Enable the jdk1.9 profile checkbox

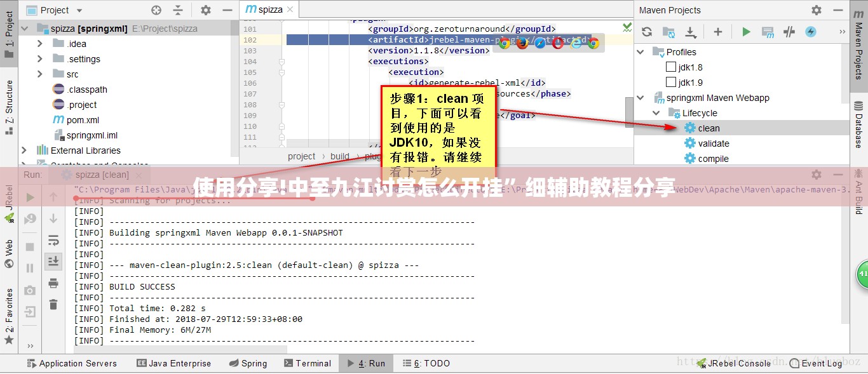(670, 82)
